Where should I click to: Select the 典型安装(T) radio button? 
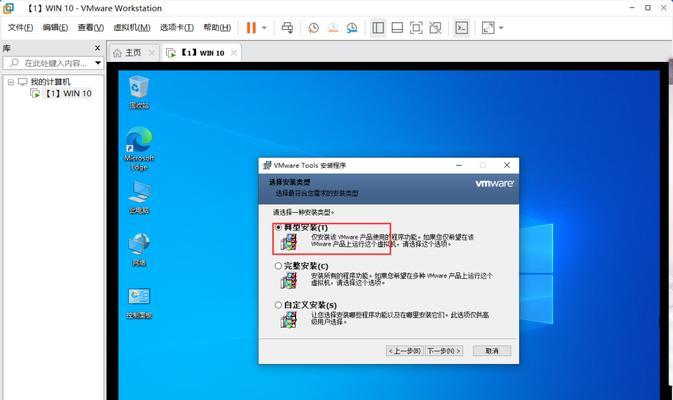coord(279,227)
